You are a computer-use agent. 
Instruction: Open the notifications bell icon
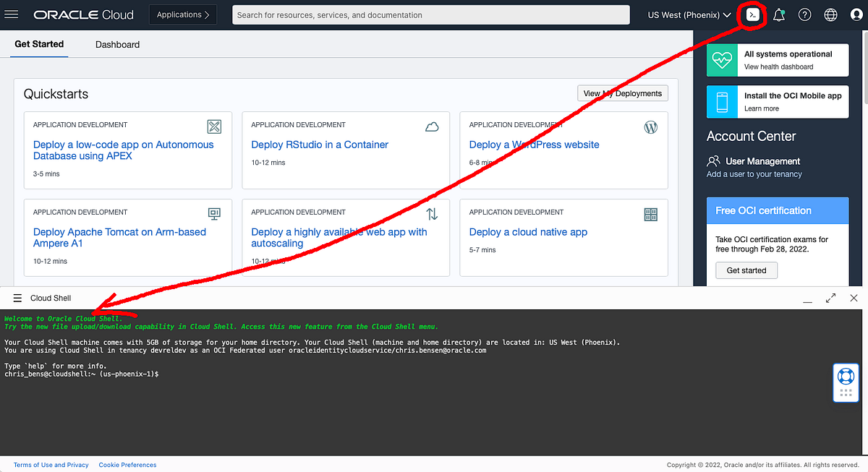[779, 14]
